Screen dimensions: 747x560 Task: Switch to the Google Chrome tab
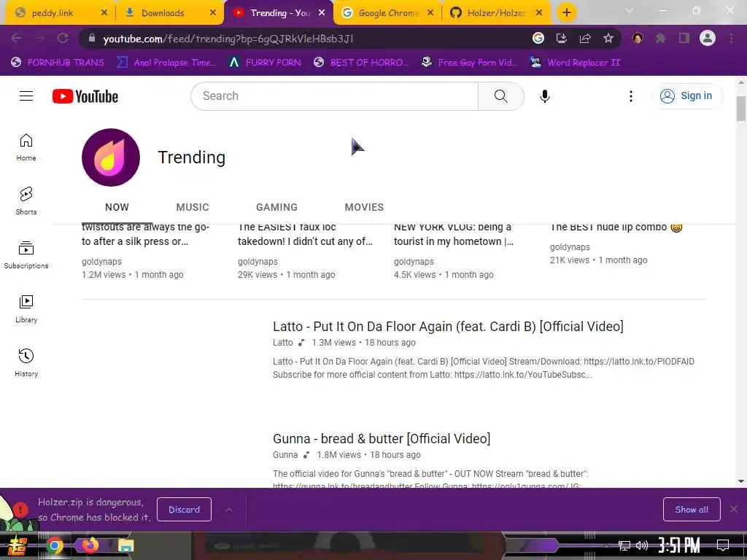pos(387,13)
